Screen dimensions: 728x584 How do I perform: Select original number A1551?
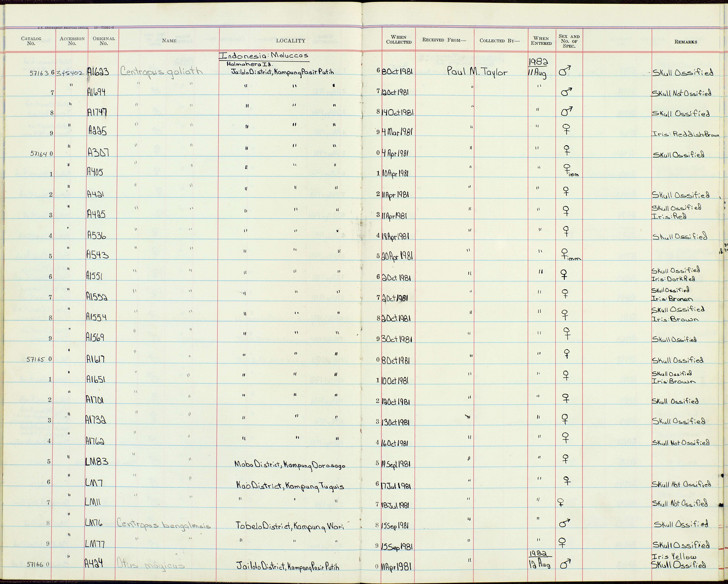point(95,276)
